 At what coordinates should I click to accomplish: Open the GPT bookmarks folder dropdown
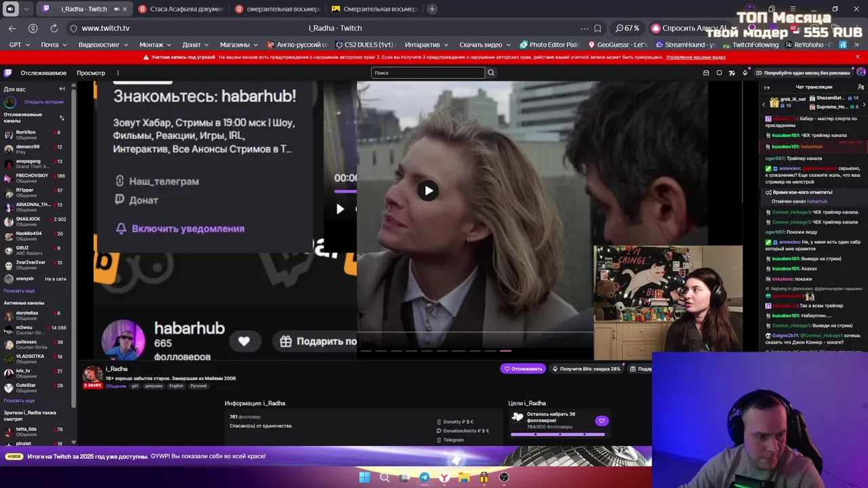(x=20, y=45)
